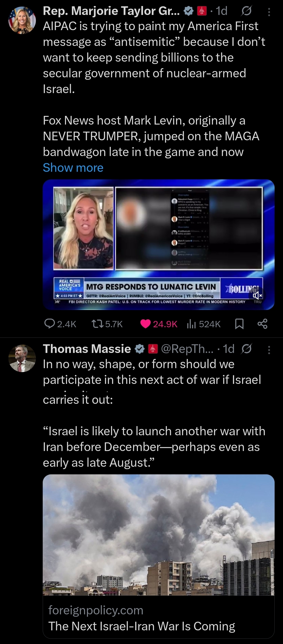Repost the Marjorie Taylor Greene post
The image size is (283, 644).
107,324
